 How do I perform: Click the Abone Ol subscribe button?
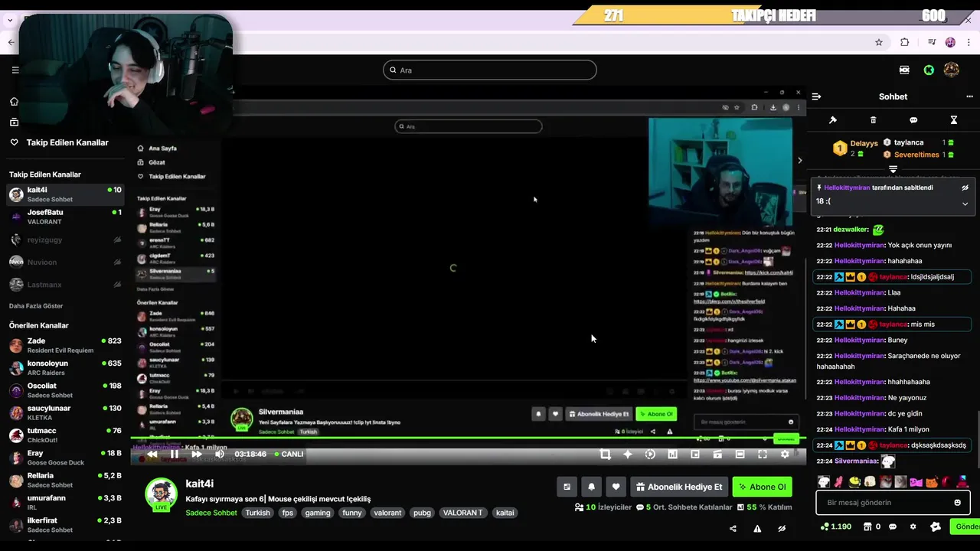[762, 487]
